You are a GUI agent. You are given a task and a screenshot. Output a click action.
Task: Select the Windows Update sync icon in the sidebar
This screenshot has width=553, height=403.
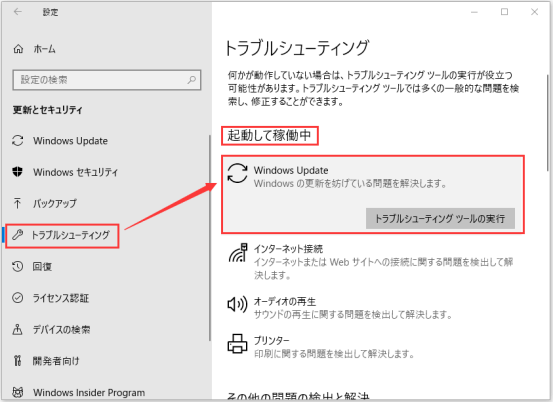[x=18, y=141]
